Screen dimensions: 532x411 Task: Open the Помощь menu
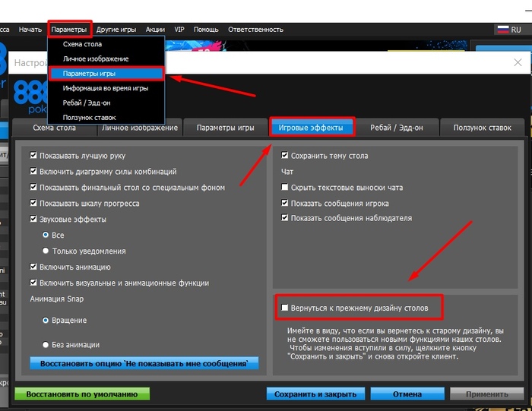(206, 30)
